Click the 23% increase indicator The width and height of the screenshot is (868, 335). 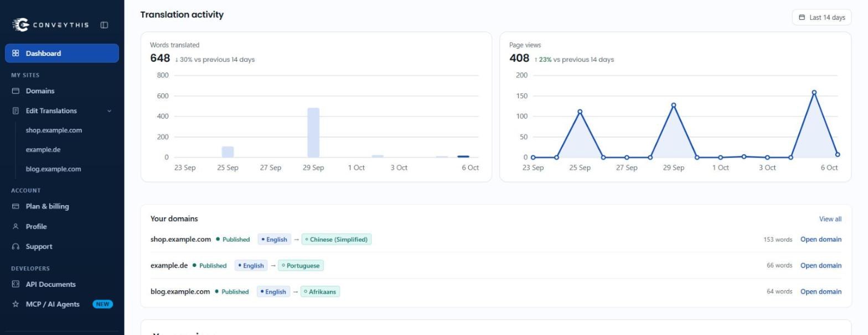[x=543, y=59]
